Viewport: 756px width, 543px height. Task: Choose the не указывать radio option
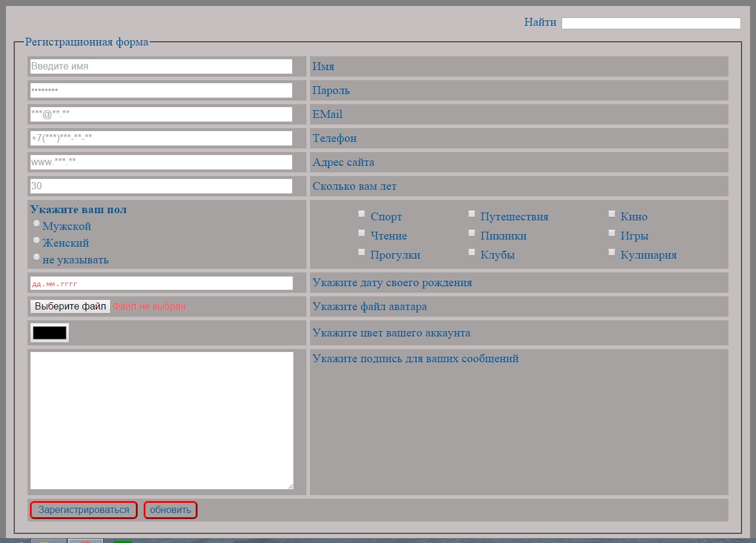37,257
